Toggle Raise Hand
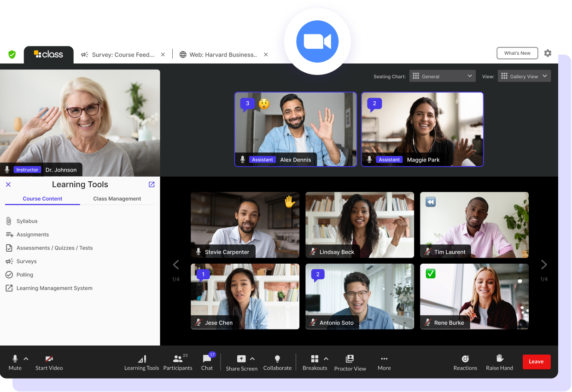Screen dimensions: 572x392 499,358
